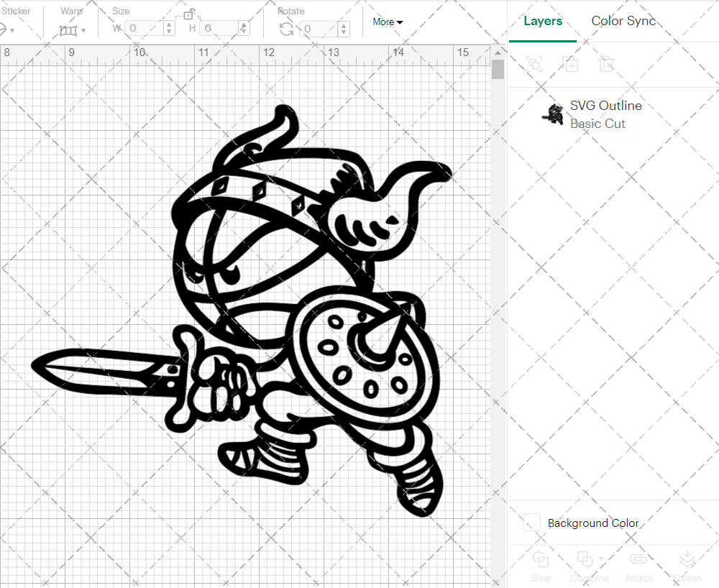The image size is (719, 588).
Task: Click the Combine icon at bottom of panel
Action: (x=585, y=565)
